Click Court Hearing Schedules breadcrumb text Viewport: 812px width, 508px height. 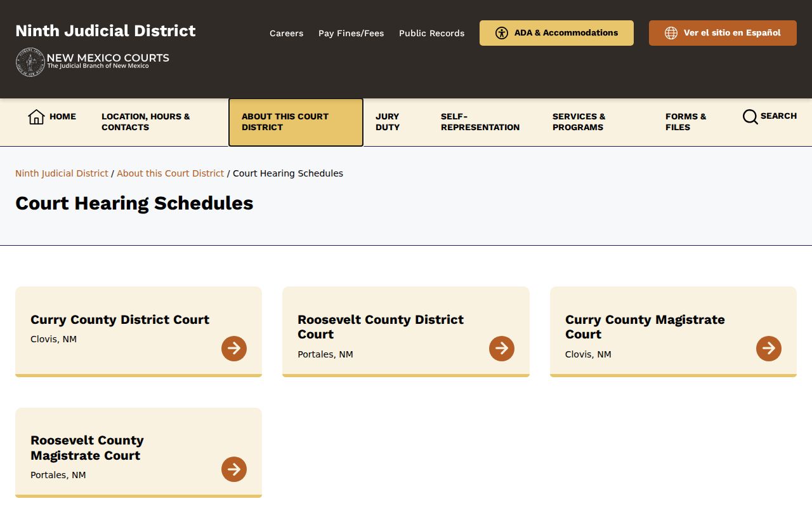(x=288, y=173)
